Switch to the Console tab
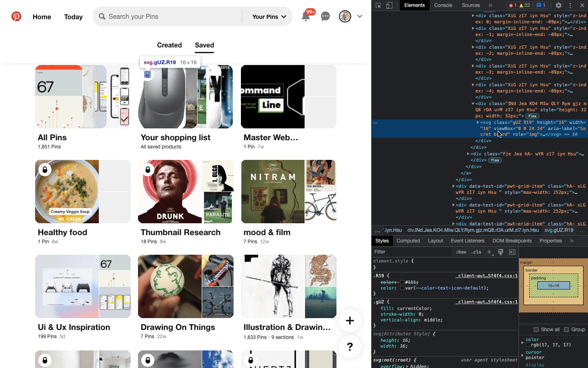 click(x=443, y=5)
